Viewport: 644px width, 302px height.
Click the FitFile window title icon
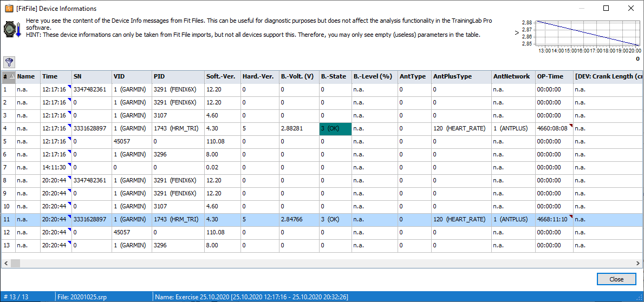coord(9,9)
